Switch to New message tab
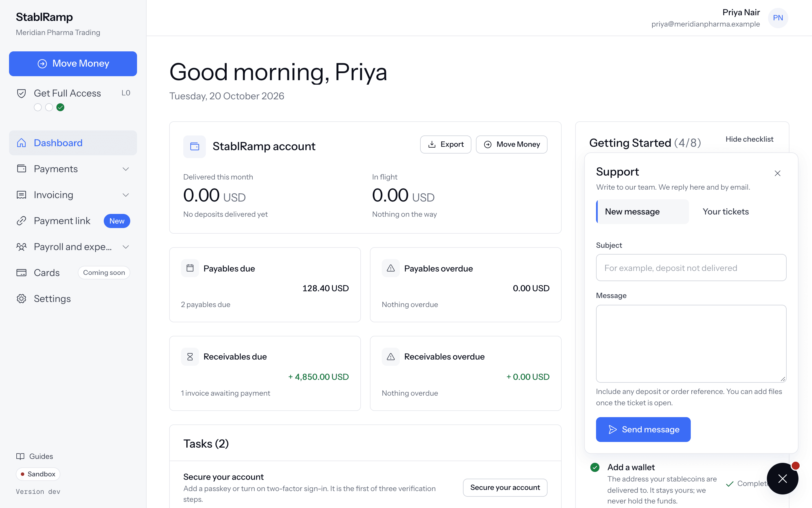 point(642,212)
